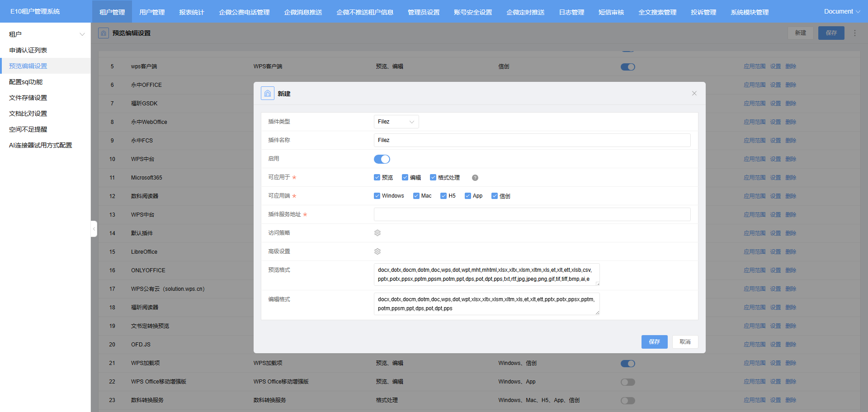Screen dimensions: 868x412
Task: Toggle the WPS加载项 row enable switch
Action: pyautogui.click(x=628, y=364)
